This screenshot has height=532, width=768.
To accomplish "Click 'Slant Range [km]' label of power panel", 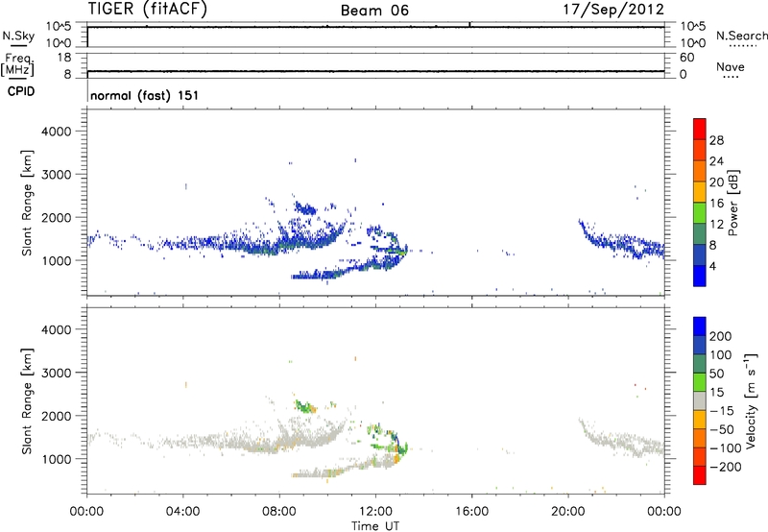I will [x=27, y=203].
